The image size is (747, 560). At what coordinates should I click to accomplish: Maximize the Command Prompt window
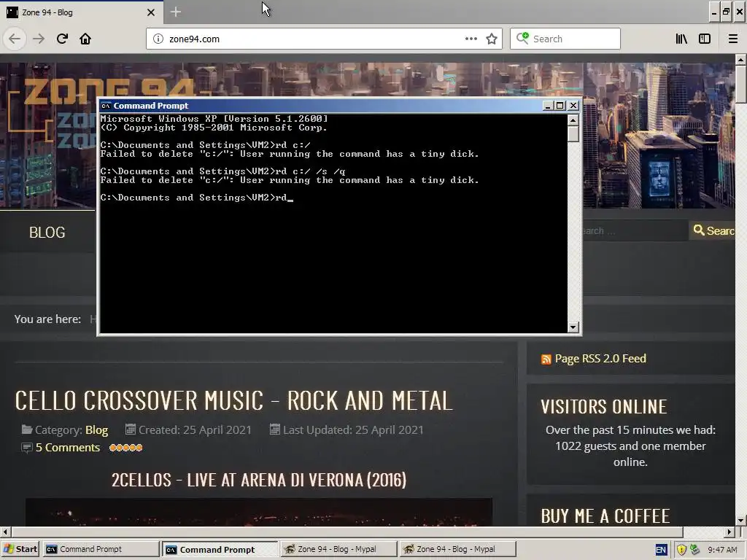click(x=560, y=106)
